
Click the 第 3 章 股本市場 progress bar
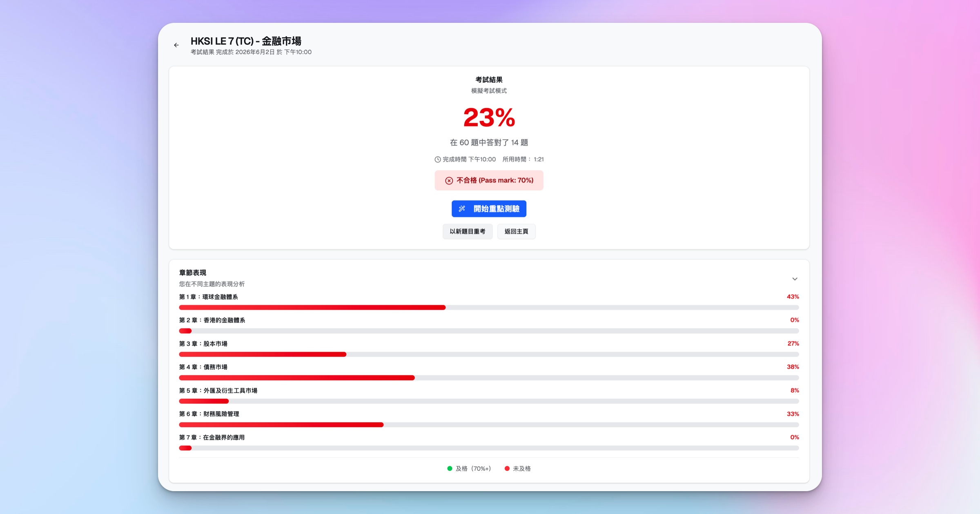(x=489, y=354)
